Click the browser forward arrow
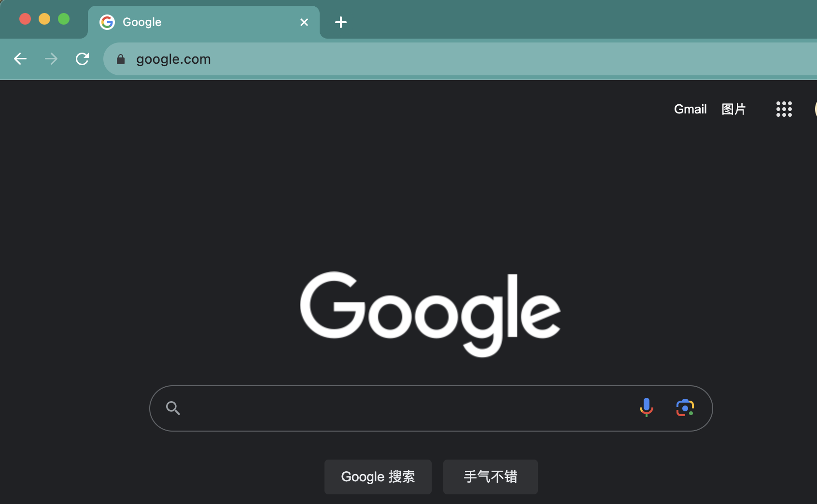 point(51,59)
